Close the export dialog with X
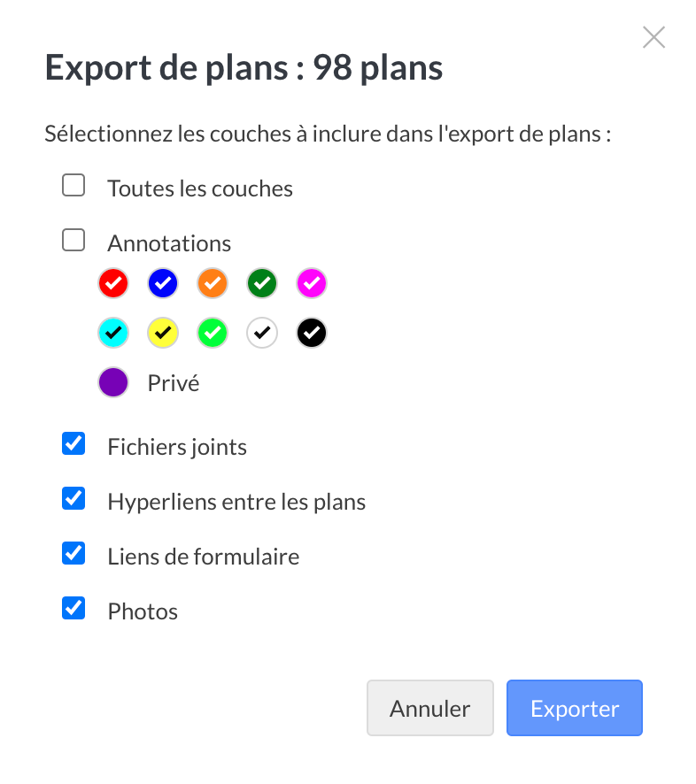 [653, 37]
